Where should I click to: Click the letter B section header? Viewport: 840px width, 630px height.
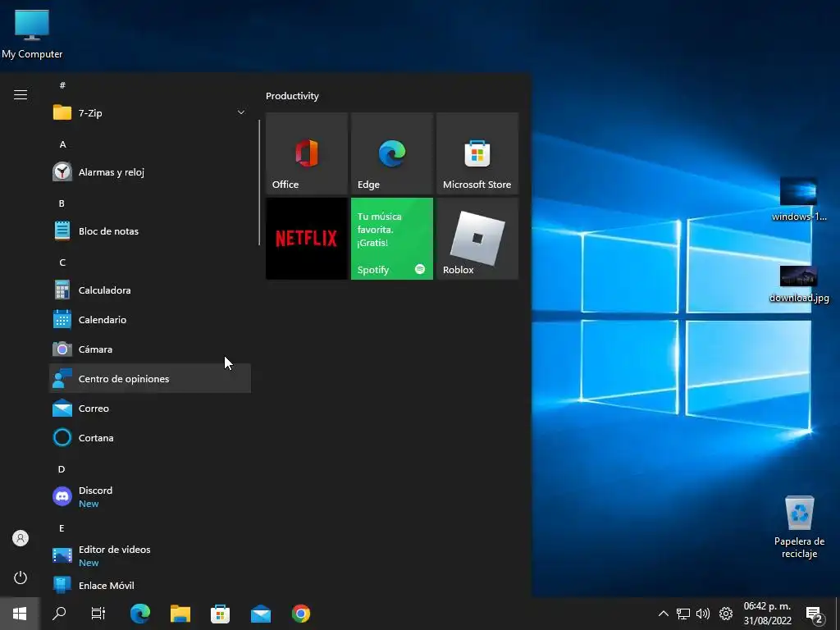(62, 203)
